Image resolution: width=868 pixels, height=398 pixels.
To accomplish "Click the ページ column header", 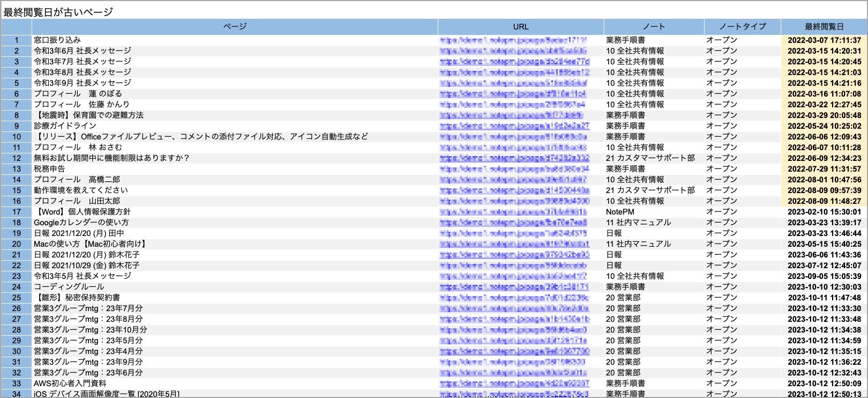I will coord(235,26).
